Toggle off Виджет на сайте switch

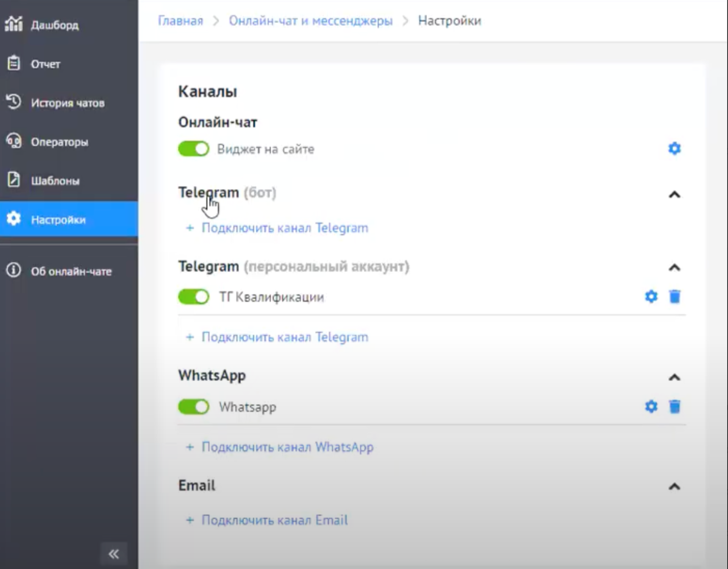(194, 149)
